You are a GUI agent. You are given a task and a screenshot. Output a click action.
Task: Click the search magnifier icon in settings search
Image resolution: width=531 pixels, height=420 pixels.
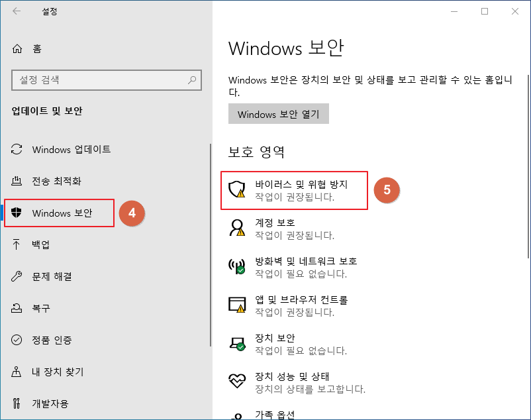192,80
